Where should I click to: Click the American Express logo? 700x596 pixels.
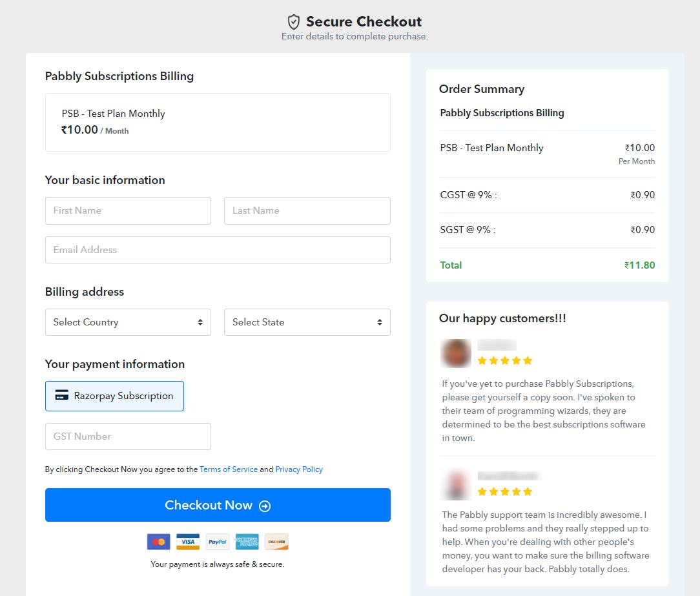247,542
